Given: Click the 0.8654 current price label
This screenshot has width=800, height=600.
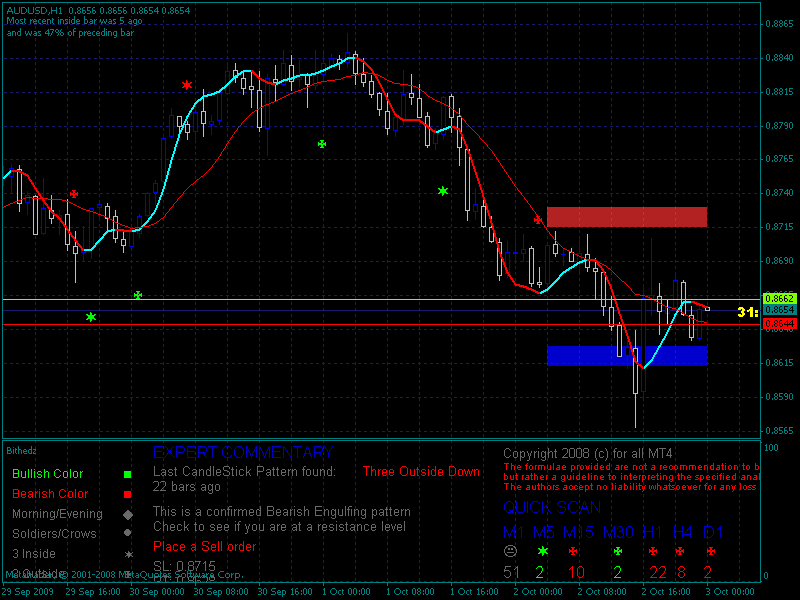Looking at the screenshot, I should tap(779, 310).
